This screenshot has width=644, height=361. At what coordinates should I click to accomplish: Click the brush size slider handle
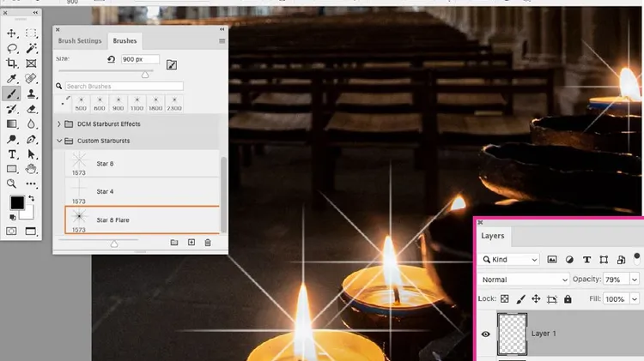click(x=144, y=75)
